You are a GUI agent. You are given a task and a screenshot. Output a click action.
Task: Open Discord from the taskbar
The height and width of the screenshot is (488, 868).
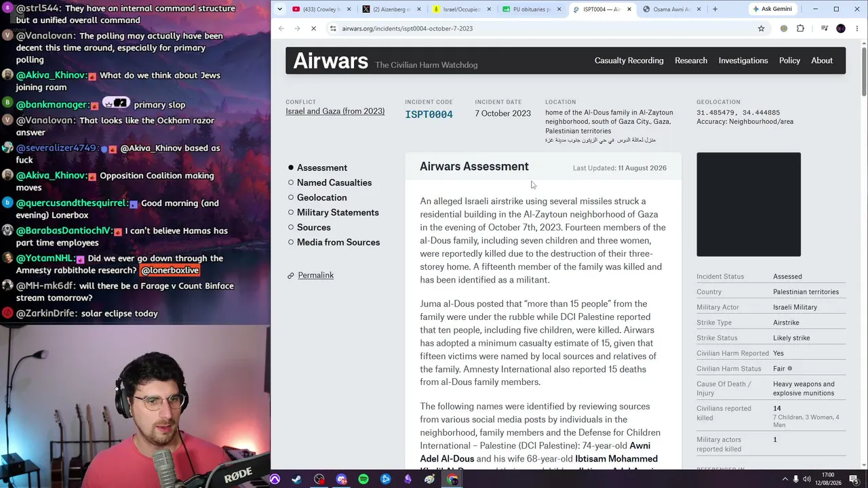coord(341,479)
